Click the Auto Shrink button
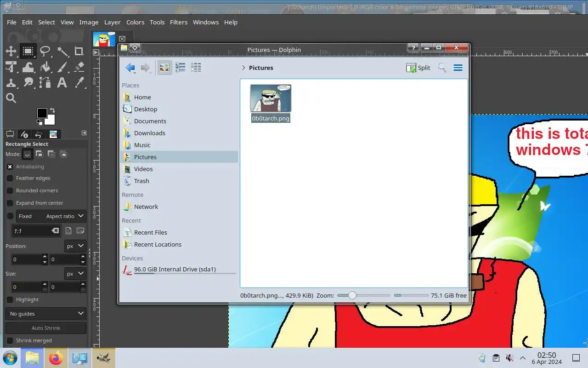 click(x=46, y=328)
